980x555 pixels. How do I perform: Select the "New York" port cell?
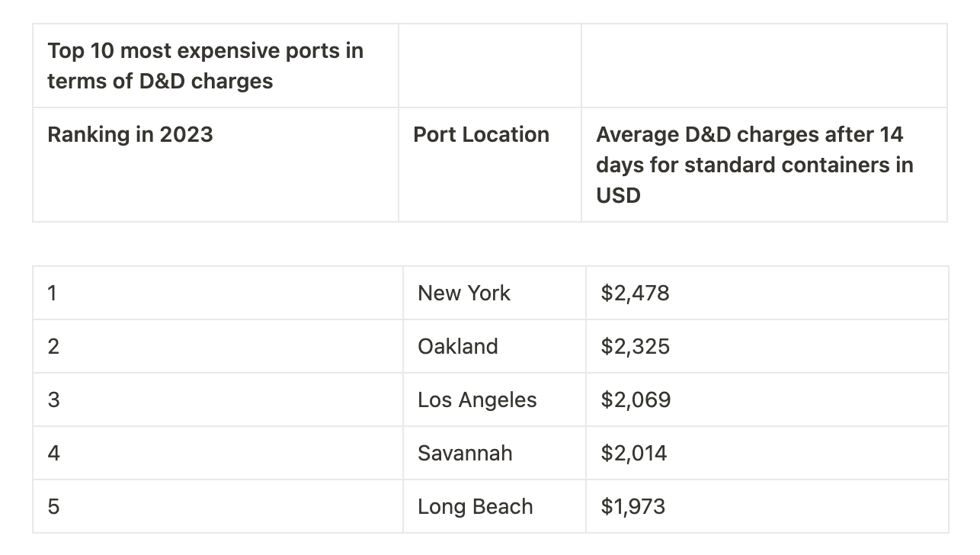(464, 294)
